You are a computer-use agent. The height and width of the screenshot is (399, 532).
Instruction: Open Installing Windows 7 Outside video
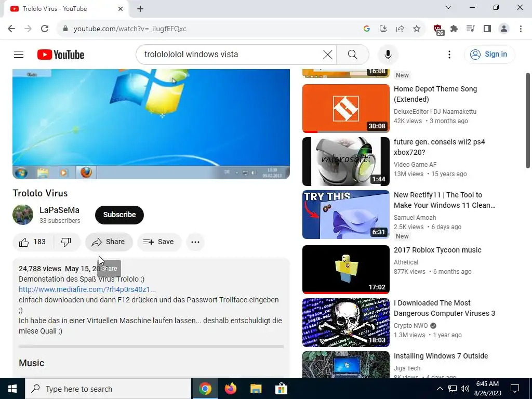(441, 356)
